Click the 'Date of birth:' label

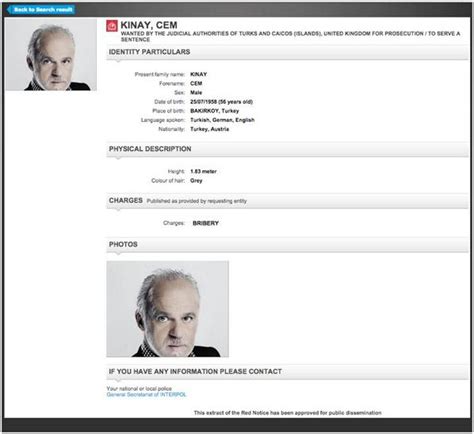pos(169,102)
